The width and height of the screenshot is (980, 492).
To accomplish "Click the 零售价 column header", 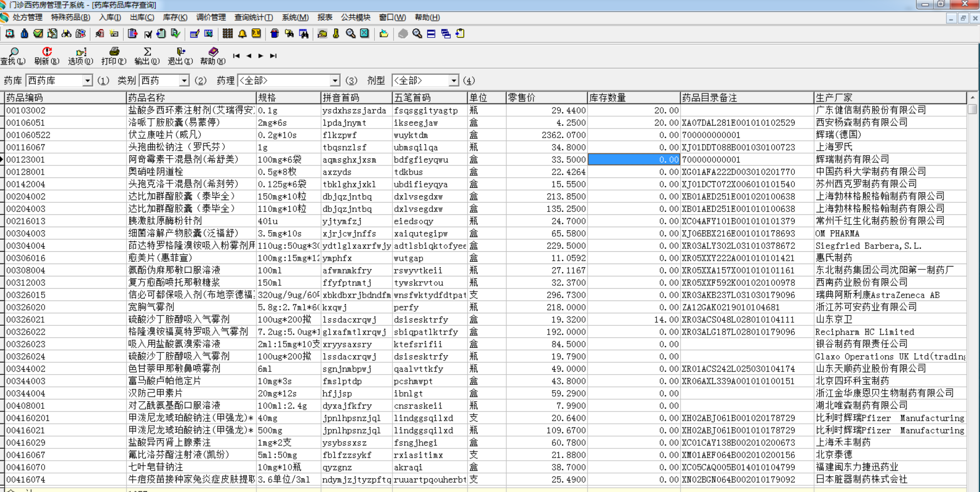I will click(546, 98).
